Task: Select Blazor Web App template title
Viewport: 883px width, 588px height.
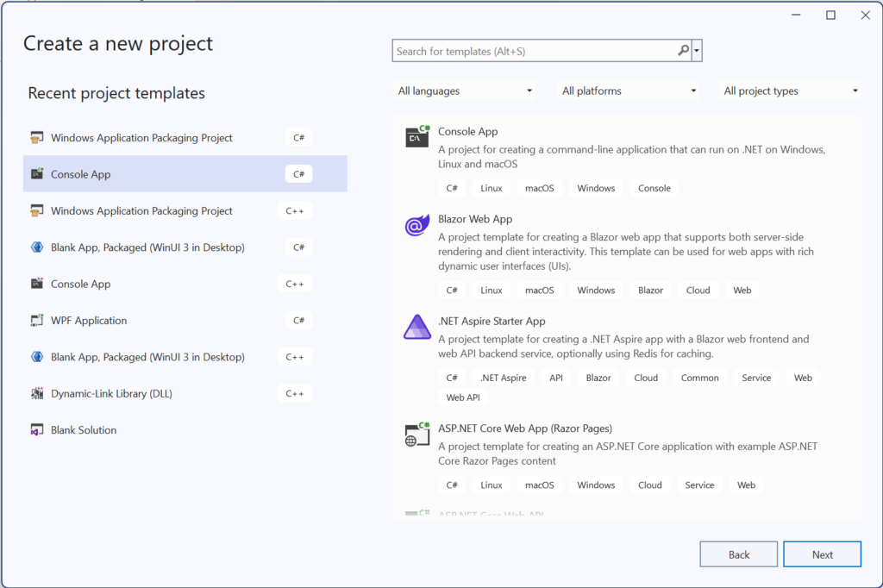Action: (475, 219)
